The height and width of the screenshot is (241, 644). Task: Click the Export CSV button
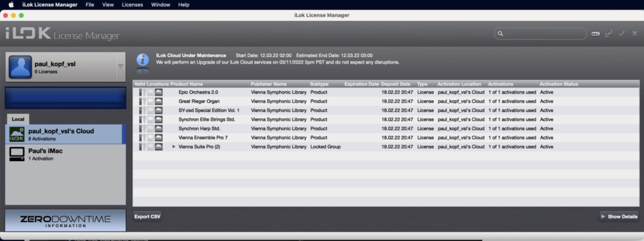pyautogui.click(x=147, y=216)
